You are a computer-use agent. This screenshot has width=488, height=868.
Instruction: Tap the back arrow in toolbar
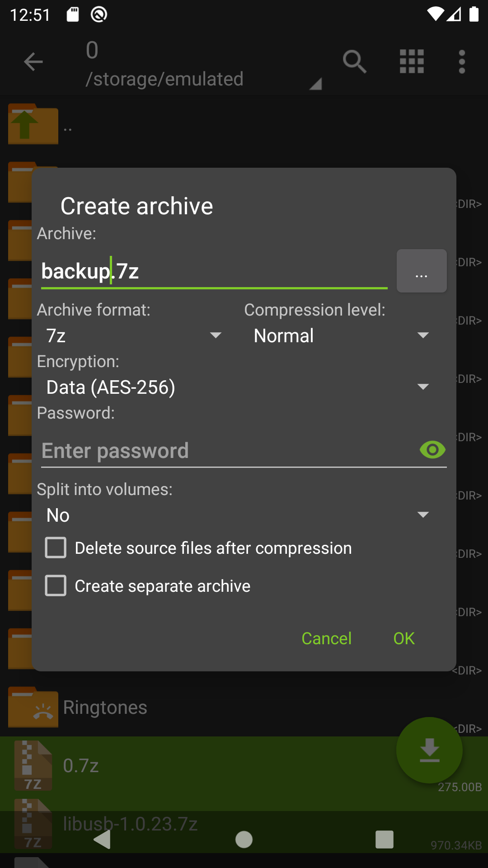click(33, 62)
